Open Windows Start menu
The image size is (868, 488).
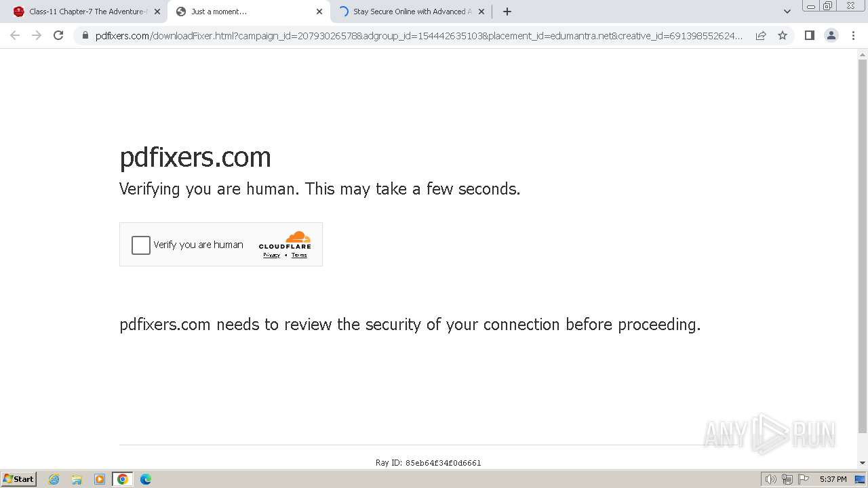pyautogui.click(x=19, y=479)
